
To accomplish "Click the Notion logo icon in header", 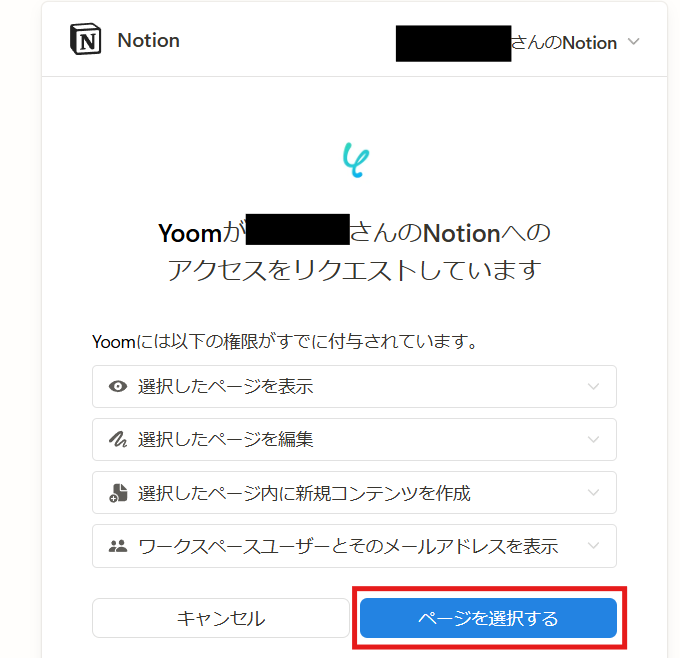I will coord(86,41).
